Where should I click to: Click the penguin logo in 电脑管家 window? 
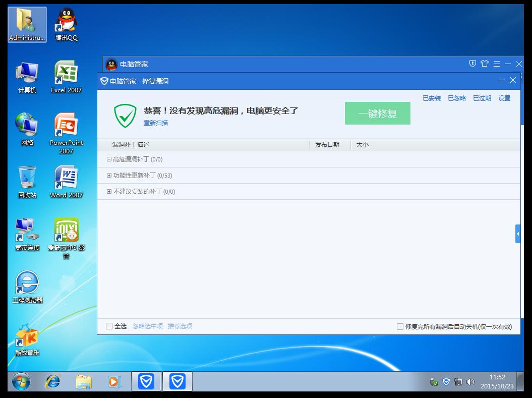click(111, 64)
